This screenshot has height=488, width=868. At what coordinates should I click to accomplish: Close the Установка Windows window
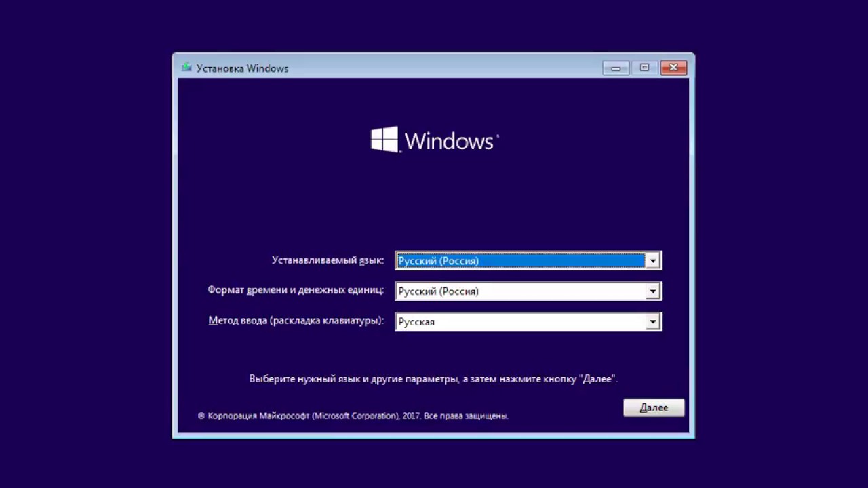click(673, 68)
